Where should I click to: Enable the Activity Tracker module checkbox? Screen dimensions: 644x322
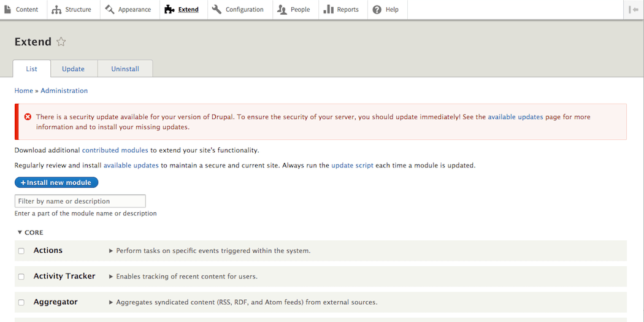pos(21,277)
